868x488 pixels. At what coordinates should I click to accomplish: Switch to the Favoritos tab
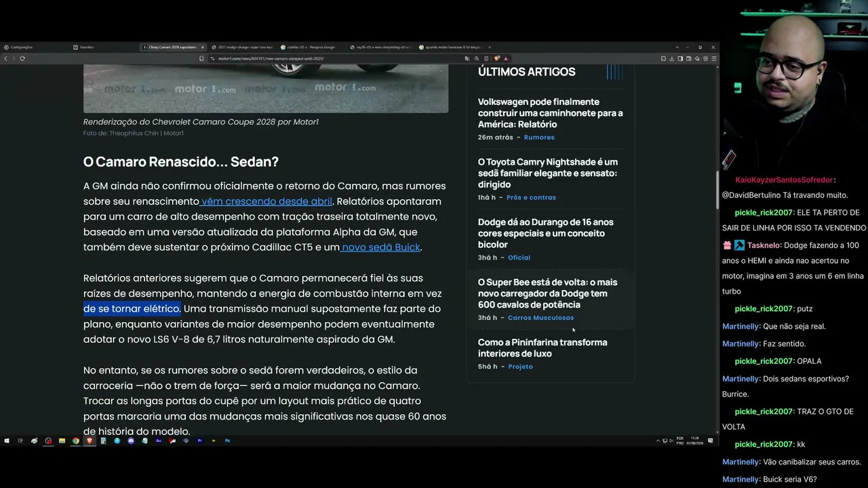coord(104,47)
